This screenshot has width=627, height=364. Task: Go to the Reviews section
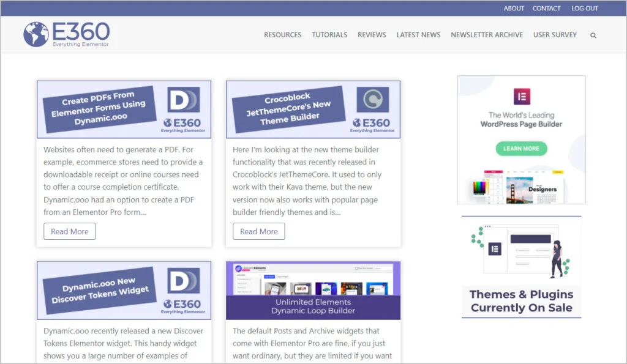pos(372,35)
